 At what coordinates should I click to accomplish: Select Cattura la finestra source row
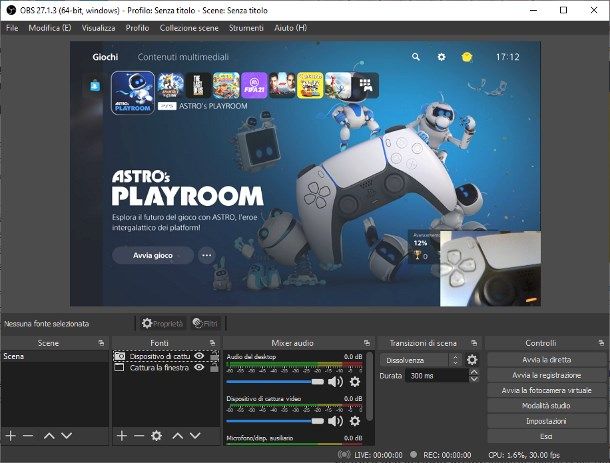pyautogui.click(x=166, y=368)
